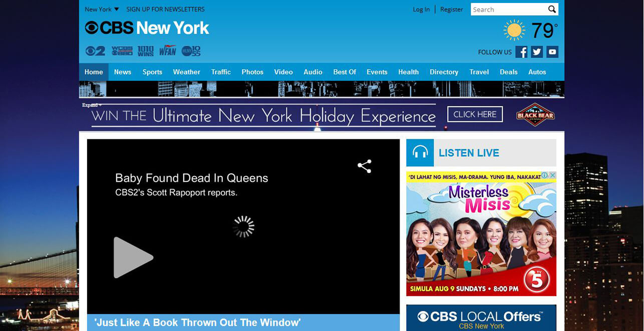Image resolution: width=644 pixels, height=331 pixels.
Task: Open the Health menu
Action: pos(409,72)
